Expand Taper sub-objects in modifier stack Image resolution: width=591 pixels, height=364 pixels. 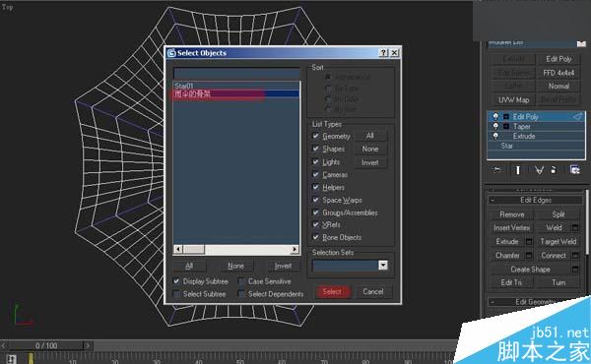pyautogui.click(x=506, y=127)
